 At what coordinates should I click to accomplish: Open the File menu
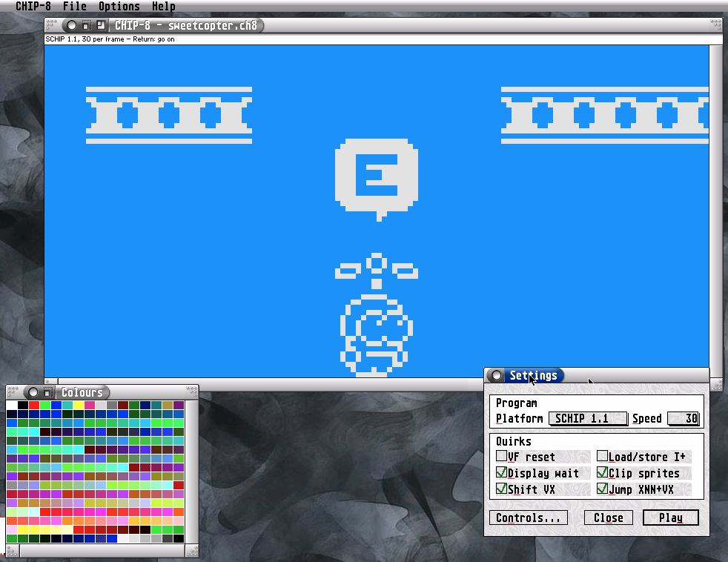75,6
